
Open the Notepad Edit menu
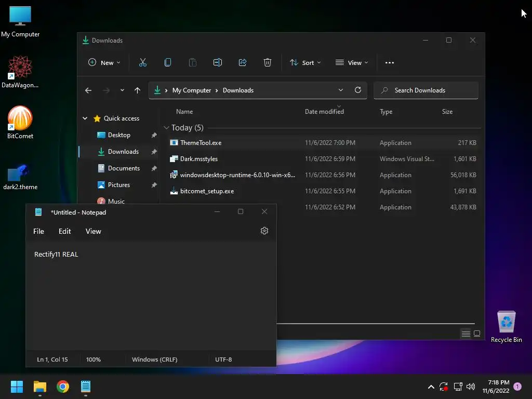64,231
